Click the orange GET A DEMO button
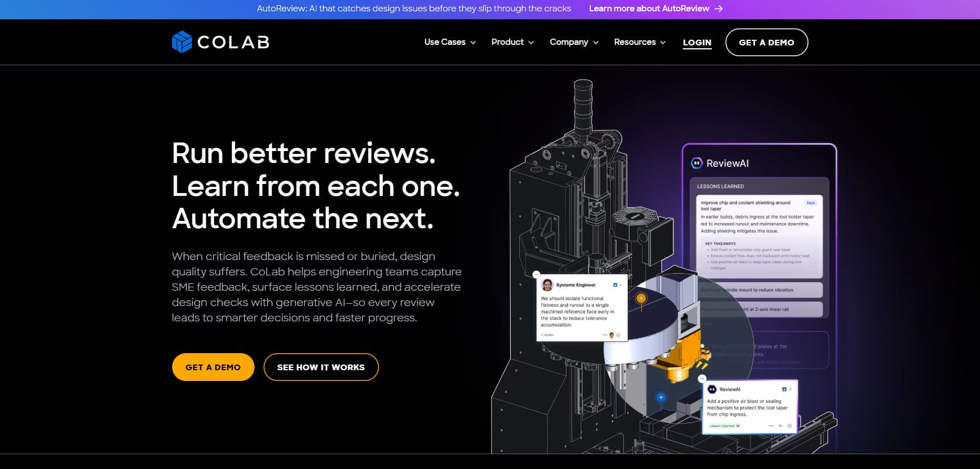The height and width of the screenshot is (469, 980). (x=213, y=367)
